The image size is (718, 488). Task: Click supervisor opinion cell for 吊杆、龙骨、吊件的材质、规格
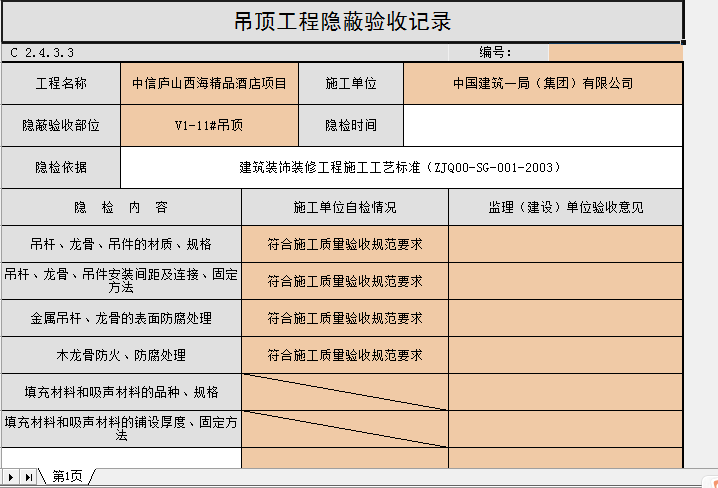pyautogui.click(x=565, y=243)
